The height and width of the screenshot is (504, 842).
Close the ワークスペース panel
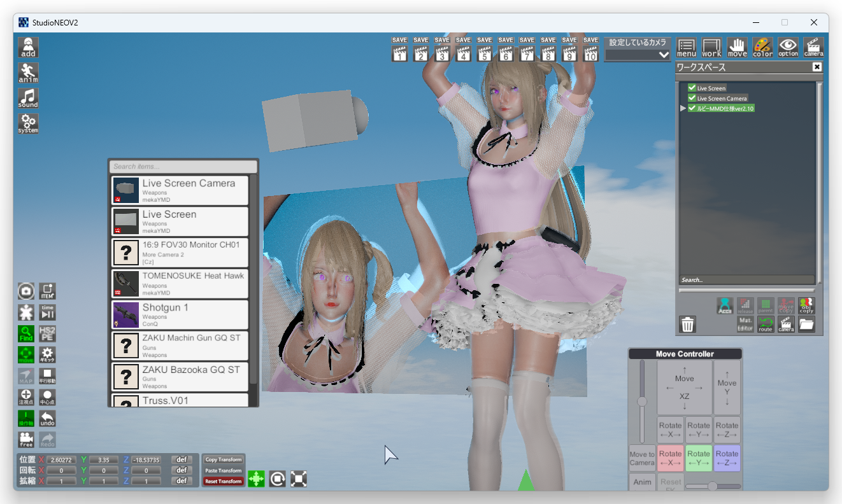(817, 67)
